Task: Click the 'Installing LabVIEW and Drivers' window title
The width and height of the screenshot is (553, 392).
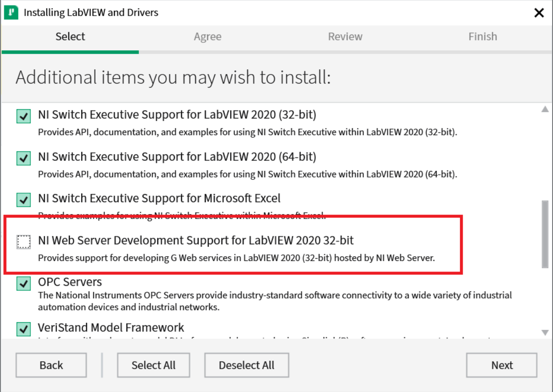Action: coord(91,13)
